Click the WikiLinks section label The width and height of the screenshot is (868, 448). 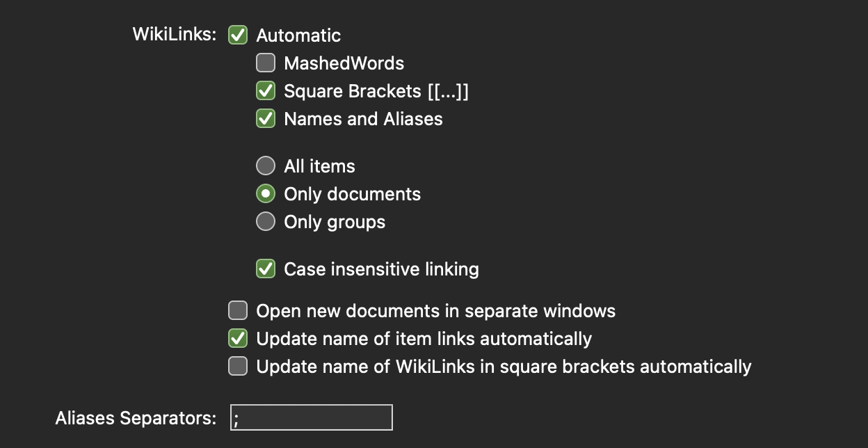click(x=175, y=35)
